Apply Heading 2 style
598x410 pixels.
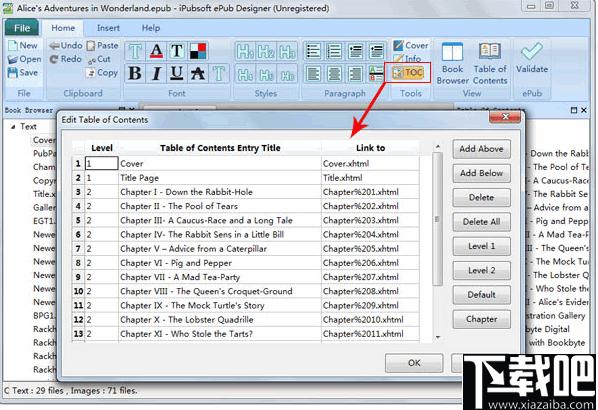[266, 51]
